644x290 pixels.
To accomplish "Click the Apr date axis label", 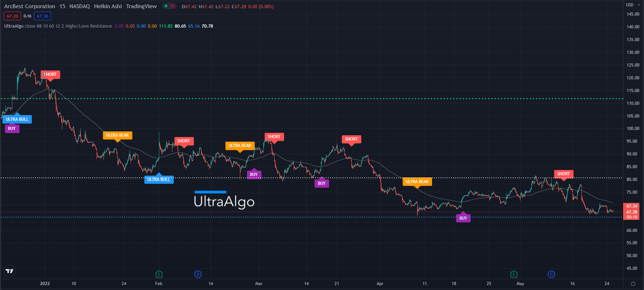I will 379,282.
